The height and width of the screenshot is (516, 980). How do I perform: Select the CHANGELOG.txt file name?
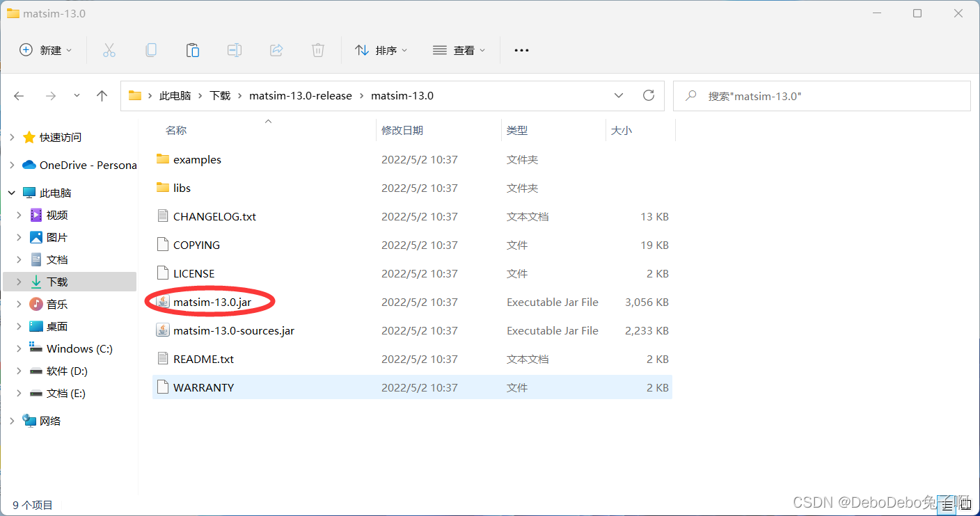click(x=214, y=216)
